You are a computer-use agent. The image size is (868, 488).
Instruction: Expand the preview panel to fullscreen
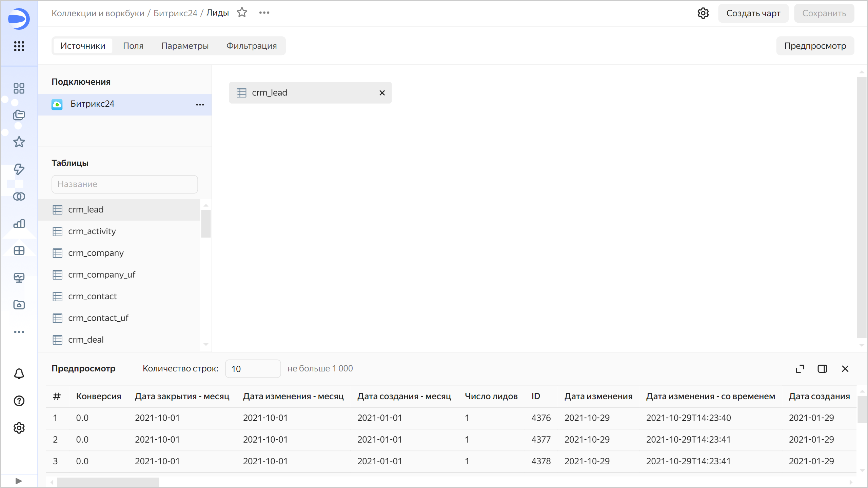click(x=800, y=368)
